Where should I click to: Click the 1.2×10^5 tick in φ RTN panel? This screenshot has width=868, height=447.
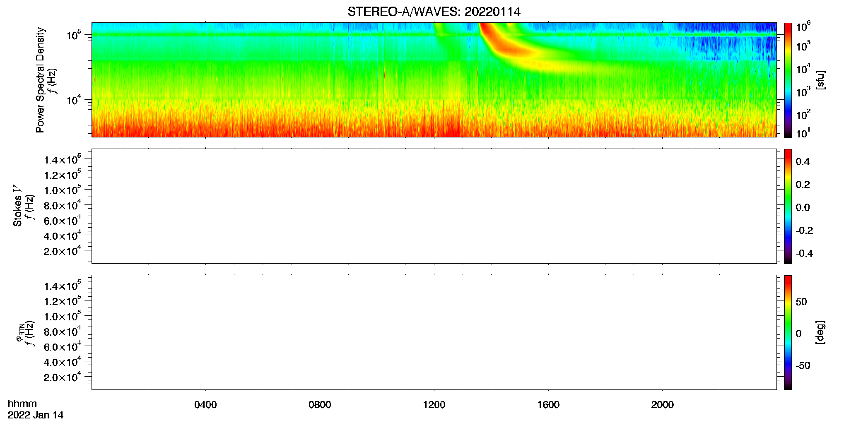(62, 300)
